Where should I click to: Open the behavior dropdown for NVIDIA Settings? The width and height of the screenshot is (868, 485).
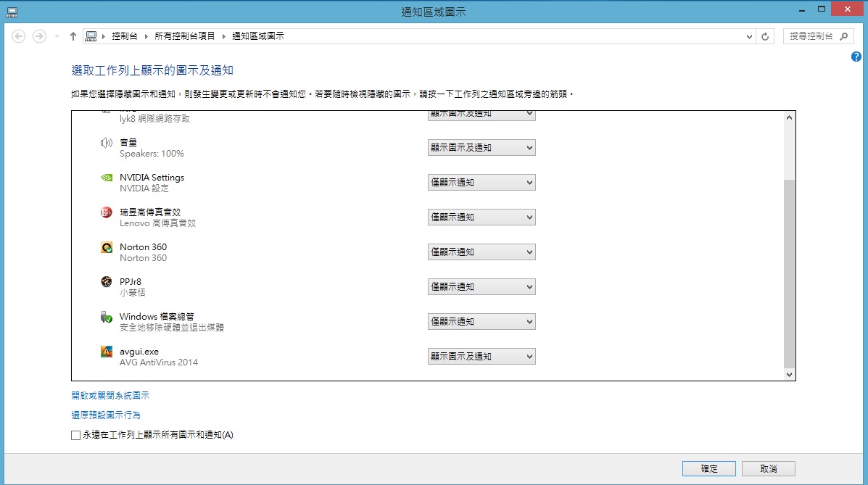point(481,183)
